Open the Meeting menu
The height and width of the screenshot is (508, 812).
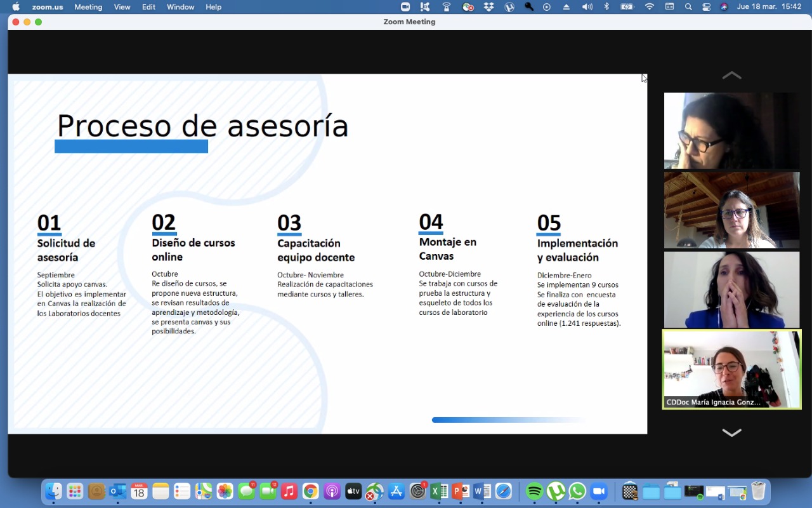(88, 7)
